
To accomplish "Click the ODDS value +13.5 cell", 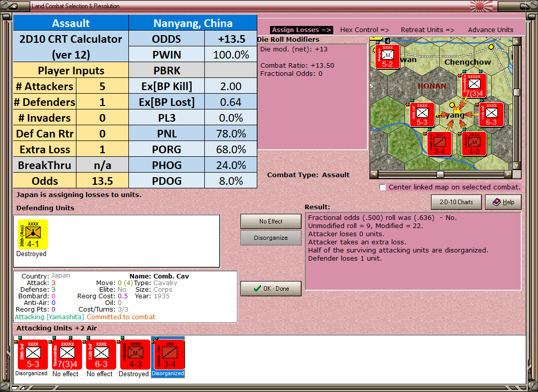I will (x=231, y=39).
